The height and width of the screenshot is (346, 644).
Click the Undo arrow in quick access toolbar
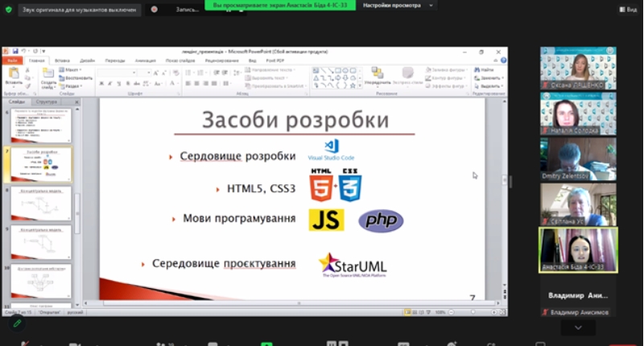point(23,51)
